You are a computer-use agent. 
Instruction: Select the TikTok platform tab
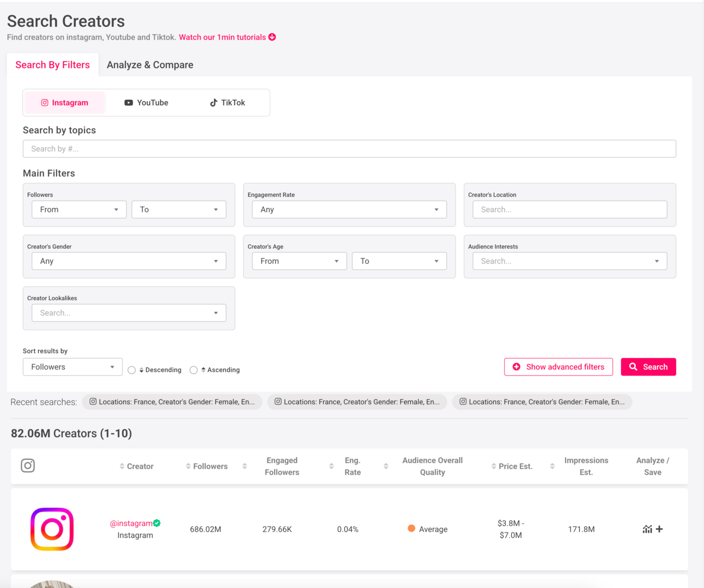click(228, 102)
